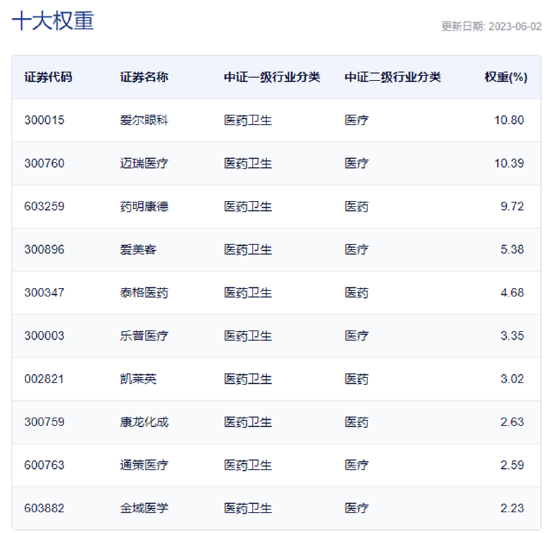Open the 药明康德 entry
The image size is (550, 533).
(144, 207)
